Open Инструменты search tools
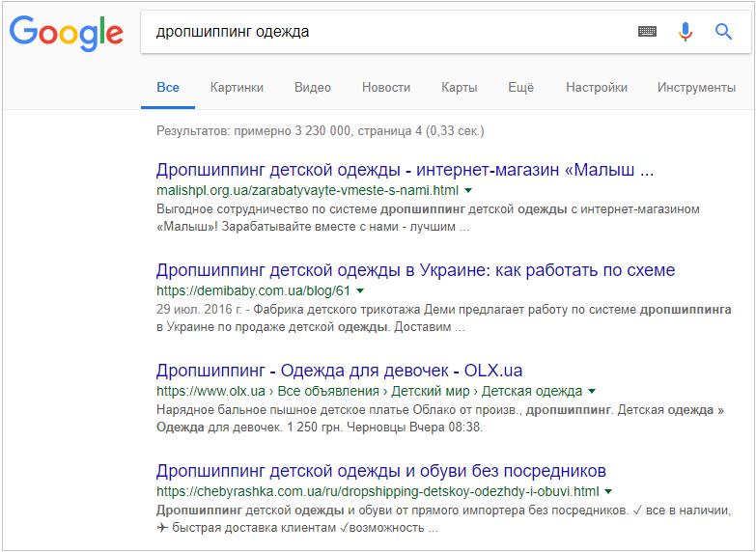This screenshot has width=756, height=552. pyautogui.click(x=696, y=87)
